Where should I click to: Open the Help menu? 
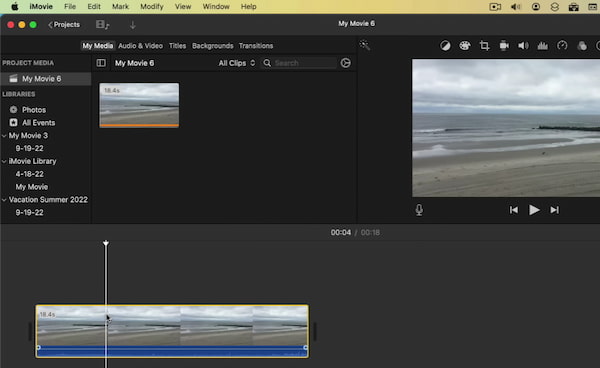(248, 7)
